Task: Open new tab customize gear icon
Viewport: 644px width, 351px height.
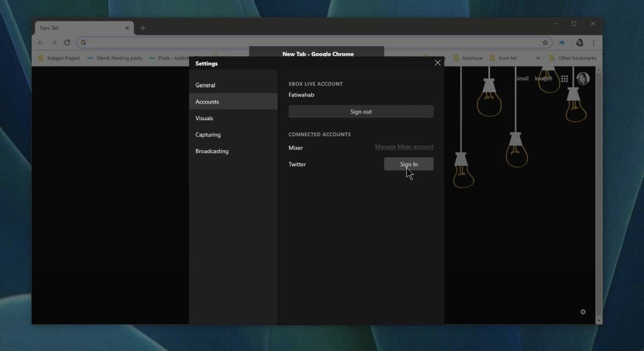Action: point(583,312)
